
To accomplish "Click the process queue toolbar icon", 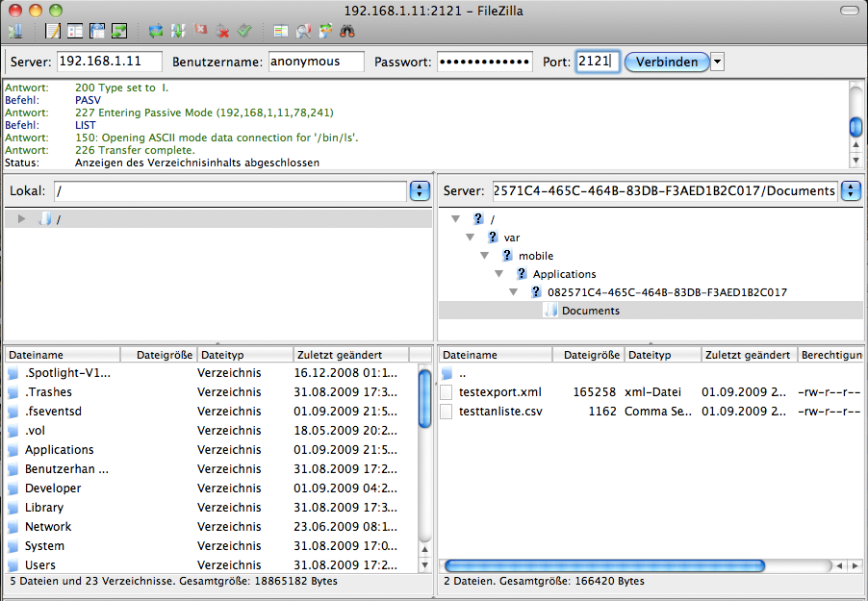I will tap(178, 31).
